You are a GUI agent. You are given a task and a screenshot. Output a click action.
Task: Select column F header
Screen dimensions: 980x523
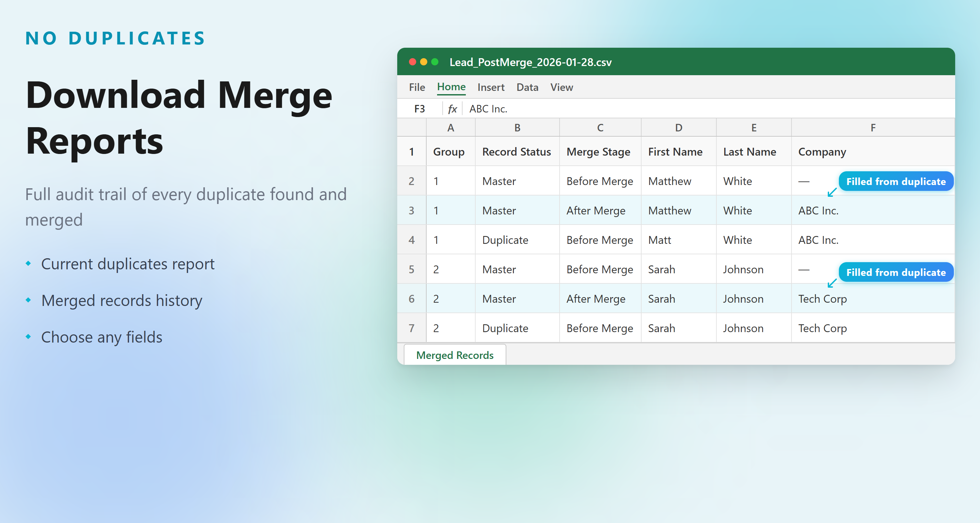coord(873,128)
